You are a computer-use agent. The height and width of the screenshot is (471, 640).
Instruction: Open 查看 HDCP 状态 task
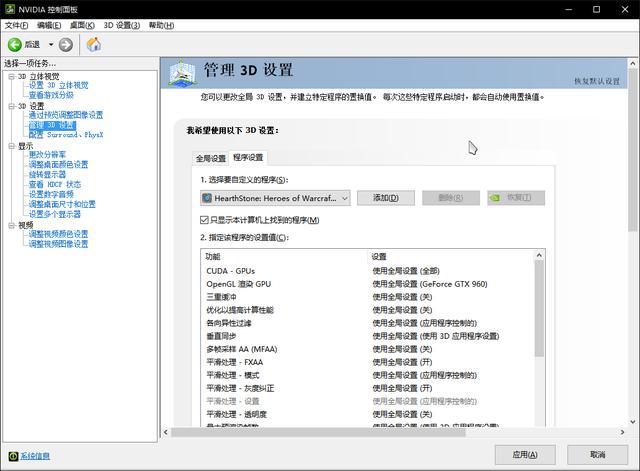tap(55, 184)
